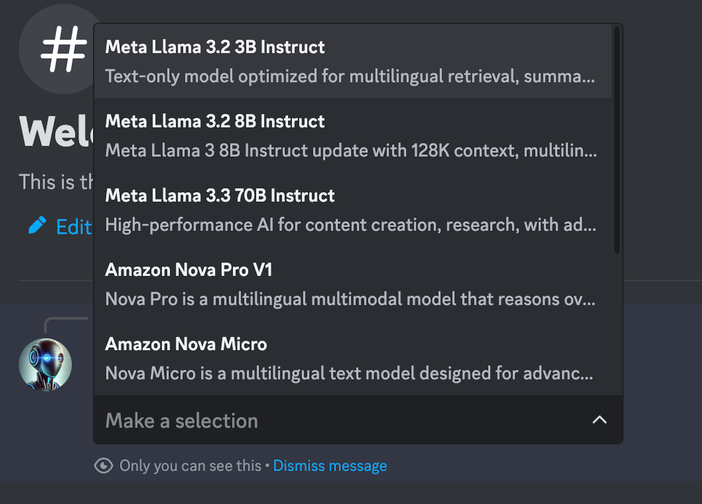Open the Edit channel link
The width and height of the screenshot is (702, 504).
tap(74, 226)
